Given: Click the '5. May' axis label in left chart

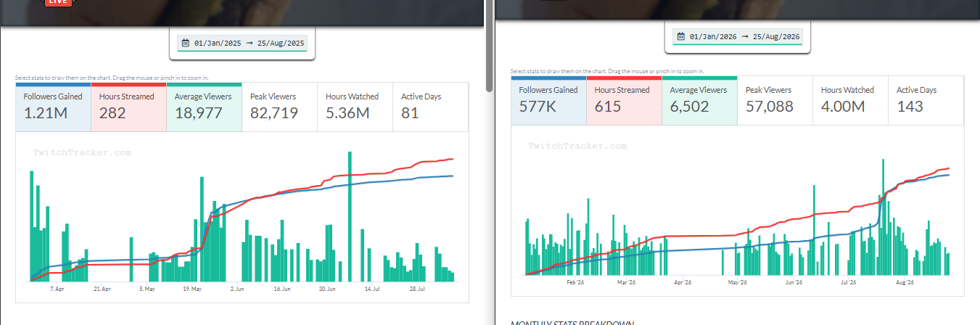Looking at the screenshot, I should (147, 289).
